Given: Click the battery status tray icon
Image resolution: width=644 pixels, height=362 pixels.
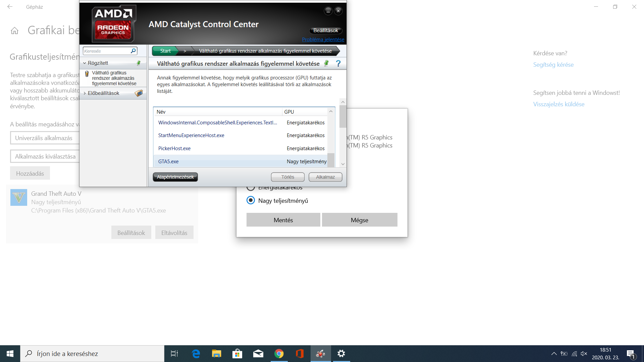Looking at the screenshot, I should coord(564,354).
